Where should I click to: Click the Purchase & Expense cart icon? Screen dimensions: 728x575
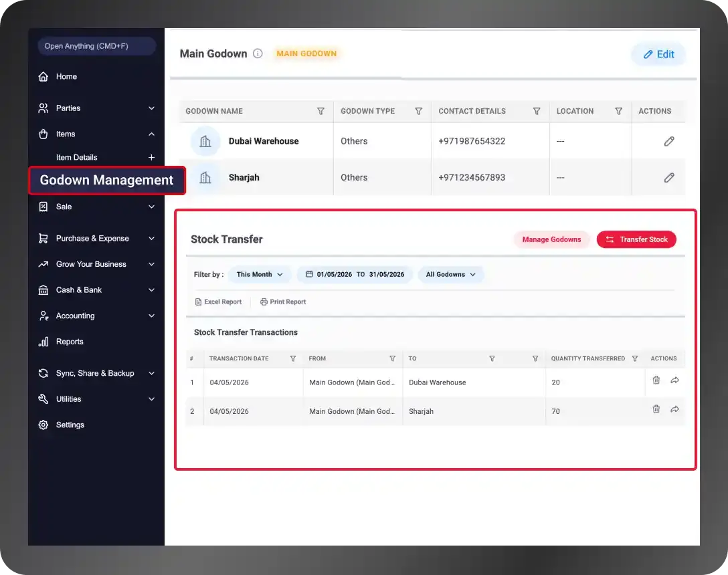pos(43,238)
